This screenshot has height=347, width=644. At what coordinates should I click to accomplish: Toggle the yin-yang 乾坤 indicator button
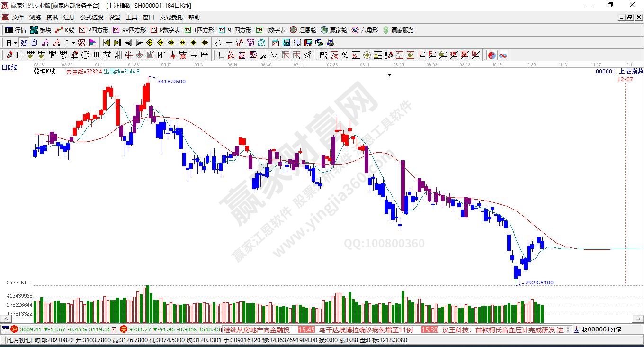point(492,55)
